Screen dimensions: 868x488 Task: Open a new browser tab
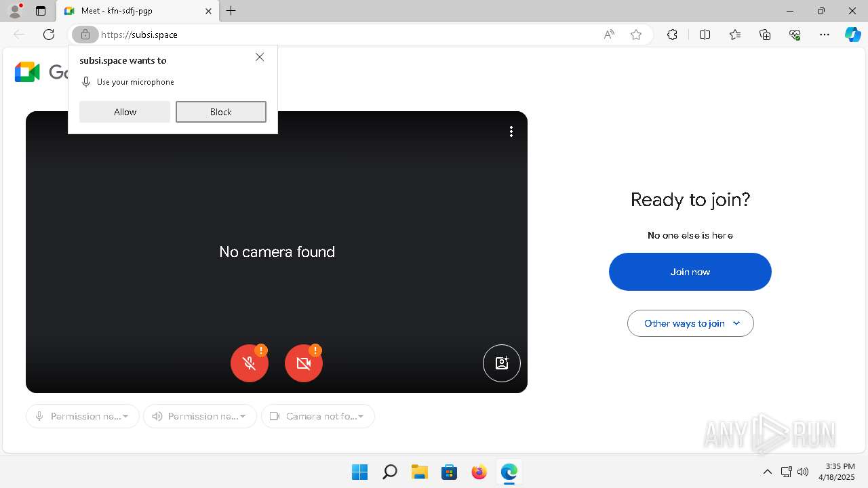point(231,11)
